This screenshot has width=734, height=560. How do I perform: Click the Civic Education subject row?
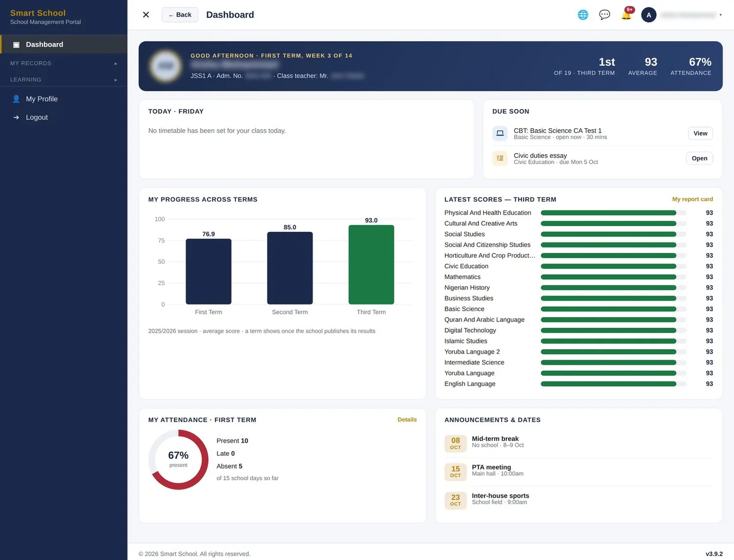click(x=578, y=266)
